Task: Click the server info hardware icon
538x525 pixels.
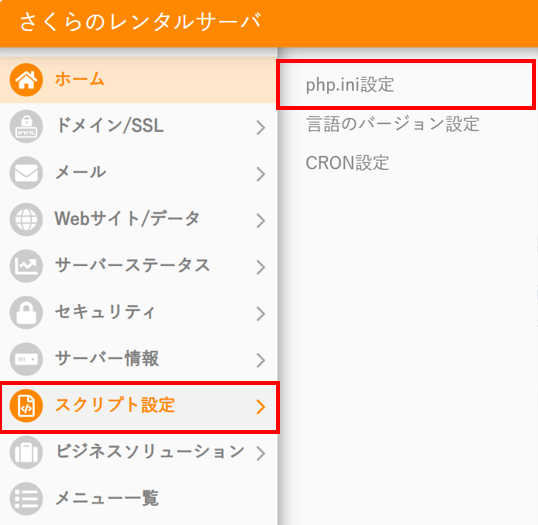Action: click(26, 359)
